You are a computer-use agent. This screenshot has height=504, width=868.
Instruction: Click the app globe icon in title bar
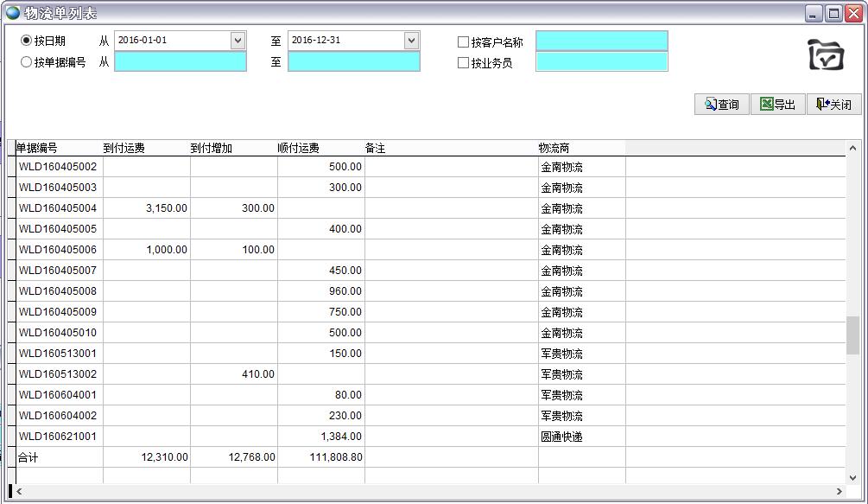14,13
